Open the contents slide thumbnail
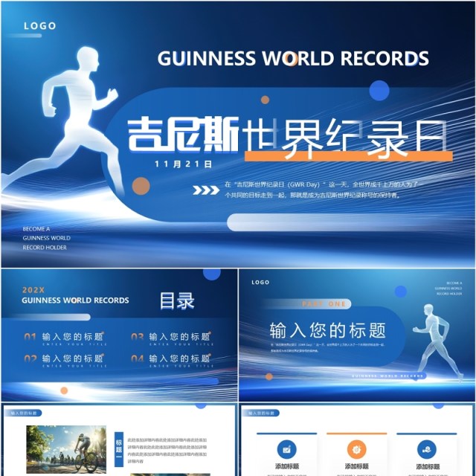This screenshot has height=476, width=476. tap(119, 335)
